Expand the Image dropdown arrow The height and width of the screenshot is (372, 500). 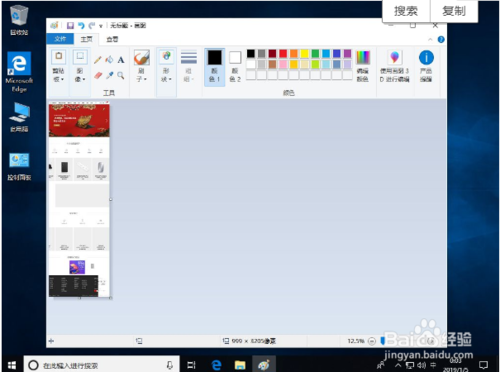pyautogui.click(x=84, y=79)
